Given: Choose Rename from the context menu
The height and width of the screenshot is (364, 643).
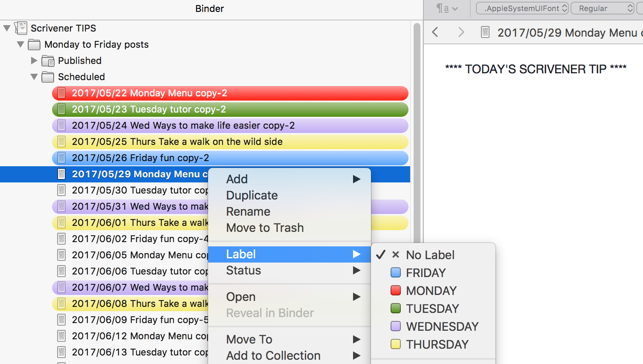Looking at the screenshot, I should click(290, 211).
